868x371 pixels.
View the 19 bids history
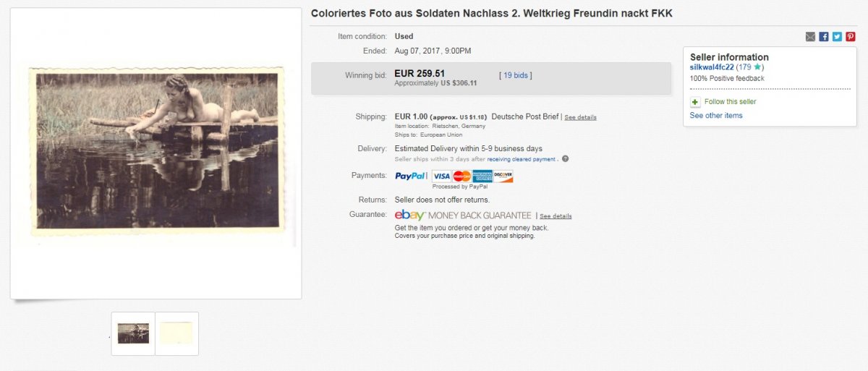[516, 75]
